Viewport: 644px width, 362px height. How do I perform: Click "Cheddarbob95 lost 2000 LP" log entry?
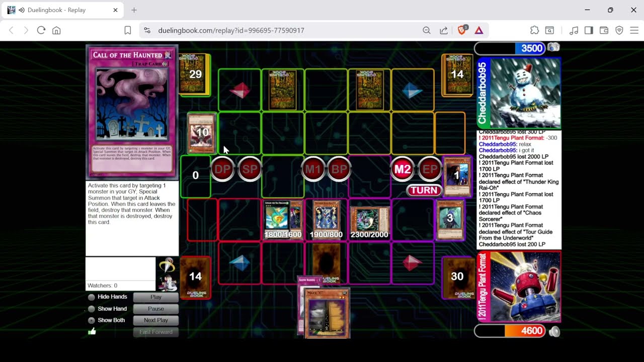[513, 157]
